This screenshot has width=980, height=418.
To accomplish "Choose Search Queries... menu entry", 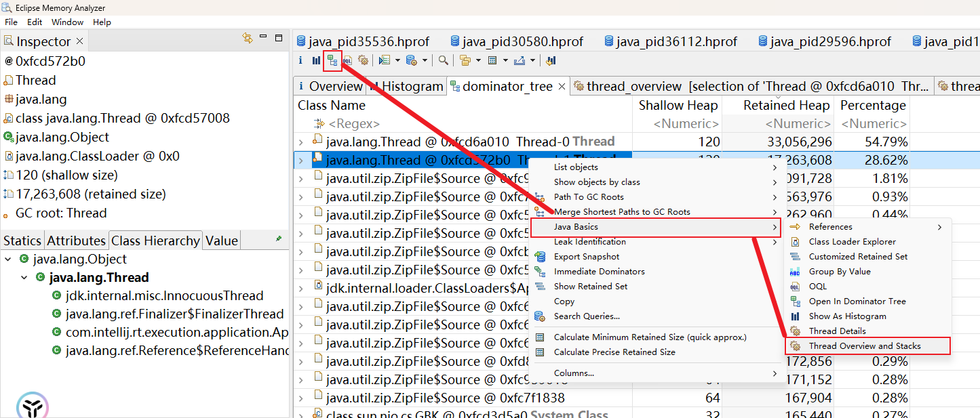I will [655, 316].
